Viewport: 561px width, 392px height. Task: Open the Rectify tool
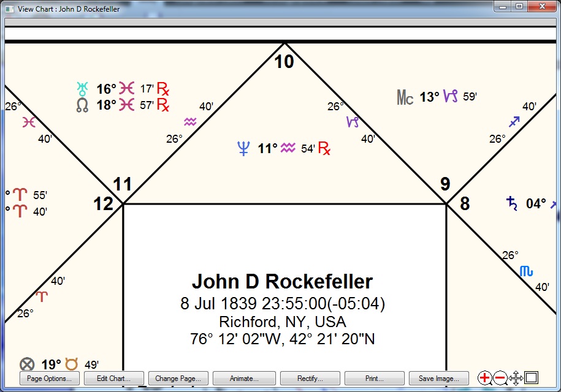tap(310, 379)
